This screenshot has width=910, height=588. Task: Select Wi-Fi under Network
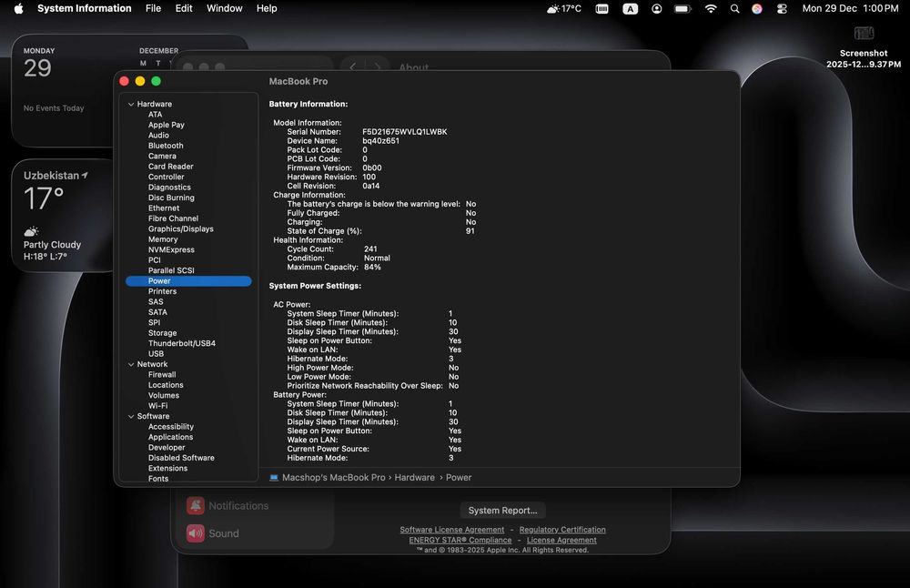coord(157,406)
